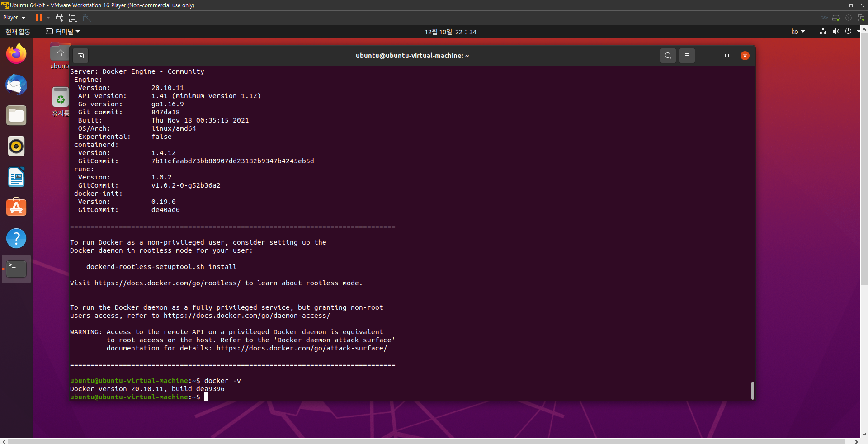868x444 pixels.
Task: Click the docs.docker.com/go/attack-surface link
Action: [302, 348]
